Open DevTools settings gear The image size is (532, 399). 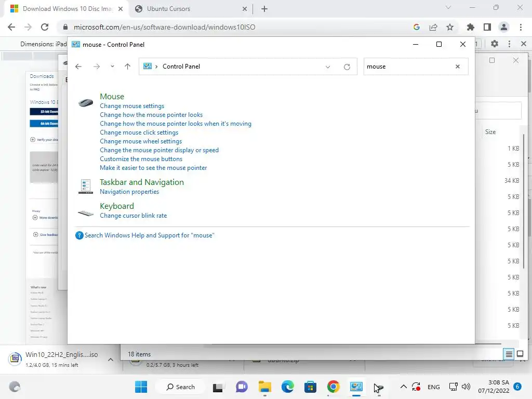tap(495, 44)
